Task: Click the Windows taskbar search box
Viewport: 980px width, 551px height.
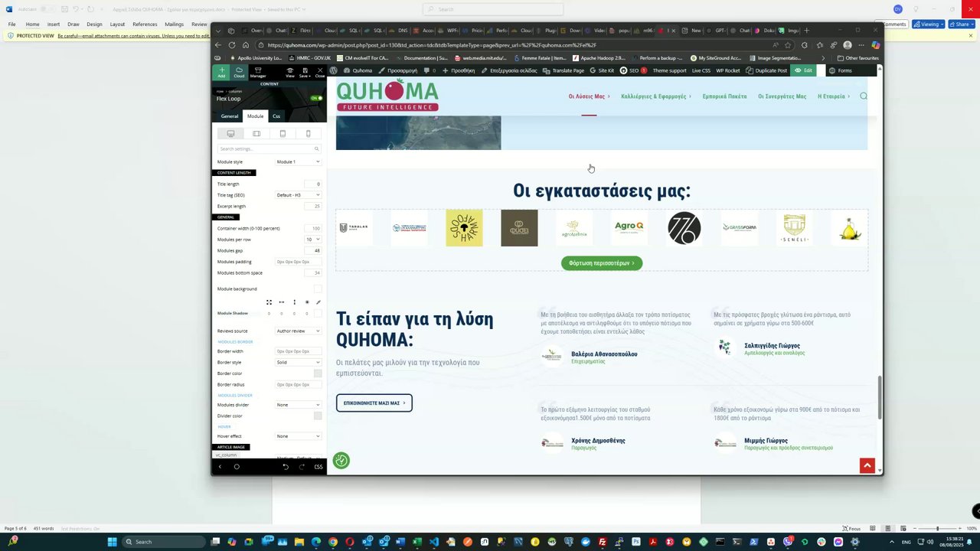Action: (163, 542)
